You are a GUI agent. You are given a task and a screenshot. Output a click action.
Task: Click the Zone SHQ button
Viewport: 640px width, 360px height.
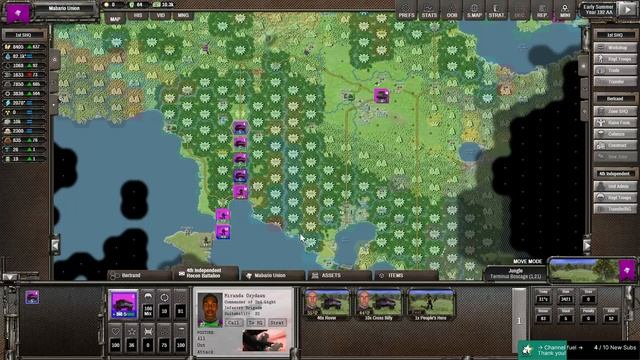615,111
